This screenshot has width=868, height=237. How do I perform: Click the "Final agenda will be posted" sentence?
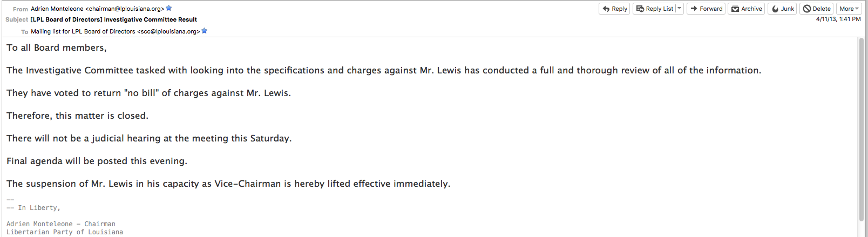point(97,161)
